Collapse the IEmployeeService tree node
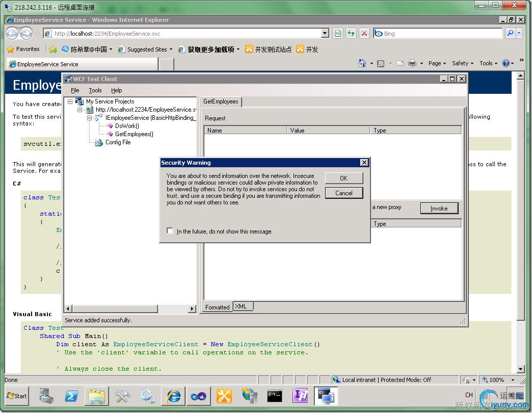 (90, 118)
